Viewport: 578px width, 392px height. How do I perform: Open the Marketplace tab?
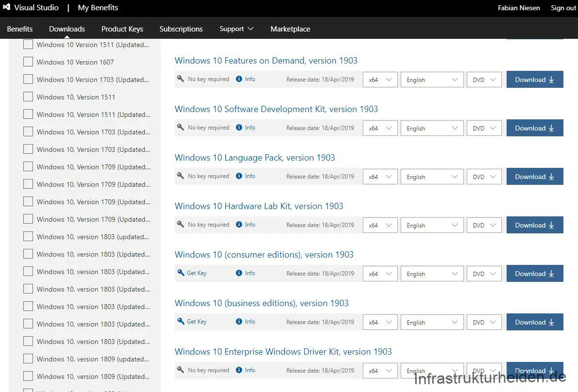(290, 29)
